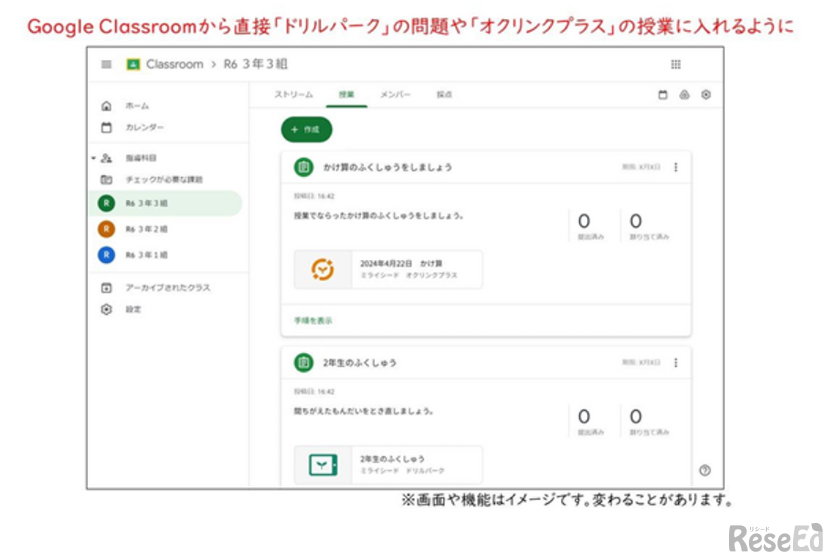
Task: Open the 2024年4月22日 かけ算 attachment
Action: pyautogui.click(x=388, y=270)
